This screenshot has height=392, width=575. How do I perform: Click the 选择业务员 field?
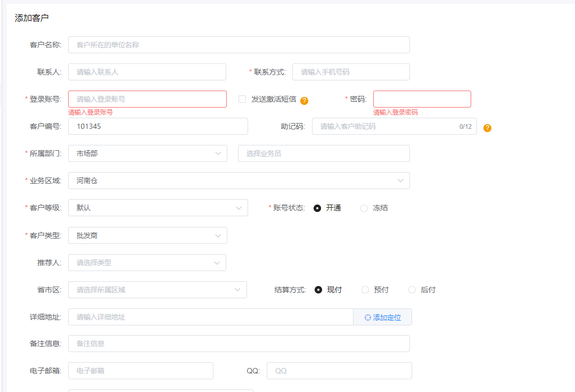[323, 153]
